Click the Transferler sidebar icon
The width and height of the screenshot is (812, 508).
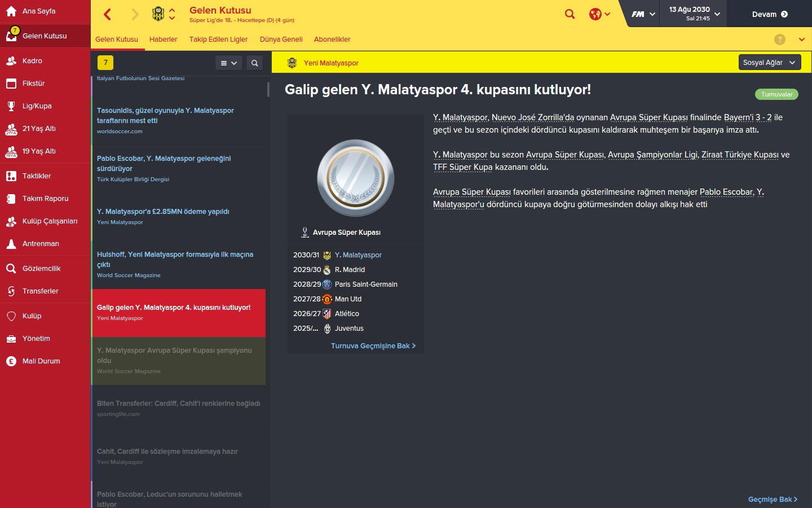click(11, 291)
